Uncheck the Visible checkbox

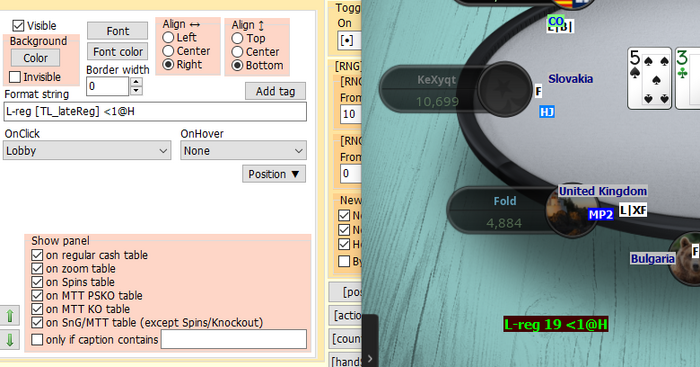tap(18, 25)
